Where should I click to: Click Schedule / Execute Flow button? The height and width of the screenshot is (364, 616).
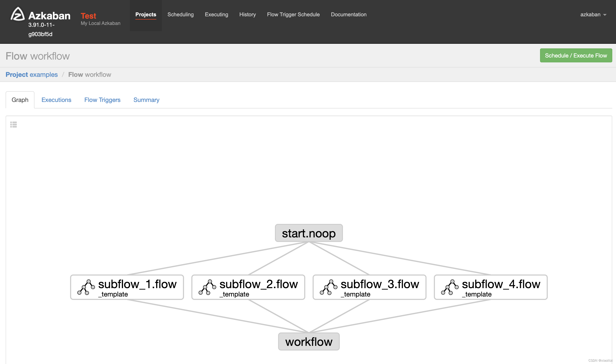point(576,55)
